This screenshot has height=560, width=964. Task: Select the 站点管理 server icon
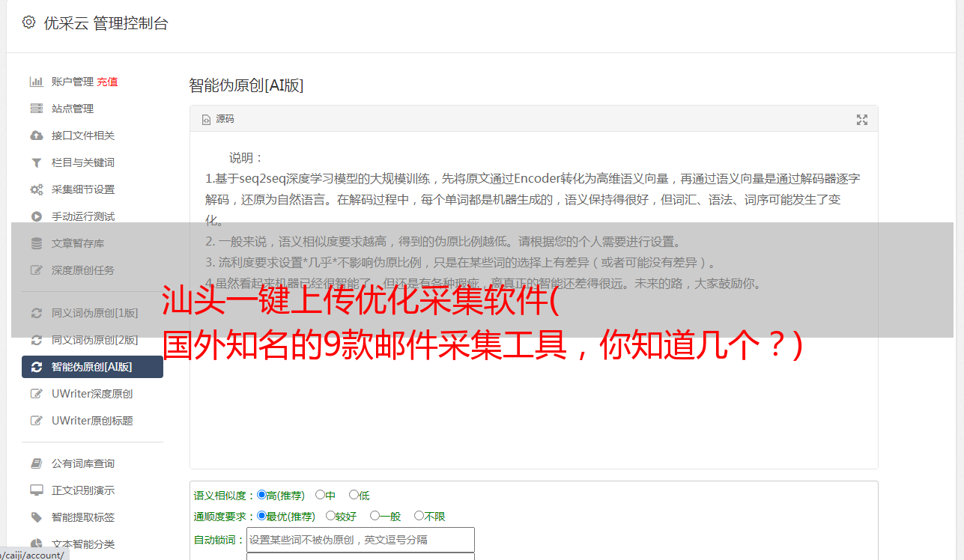(36, 109)
